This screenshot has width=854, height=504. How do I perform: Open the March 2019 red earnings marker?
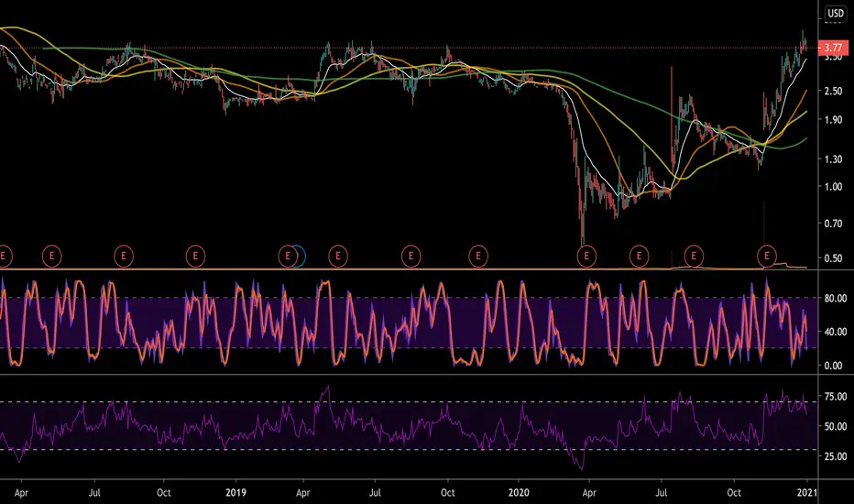tap(287, 256)
